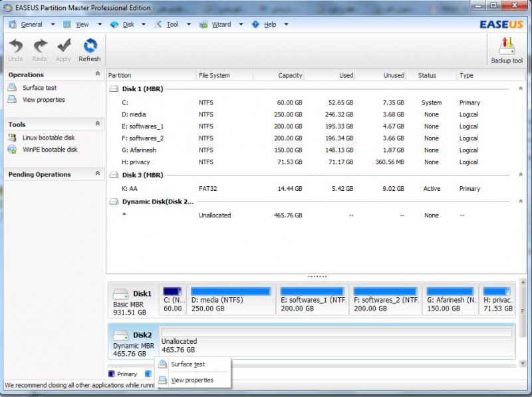This screenshot has height=397, width=532.
Task: Open the Wizard menu dropdown arrow
Action: 241,25
